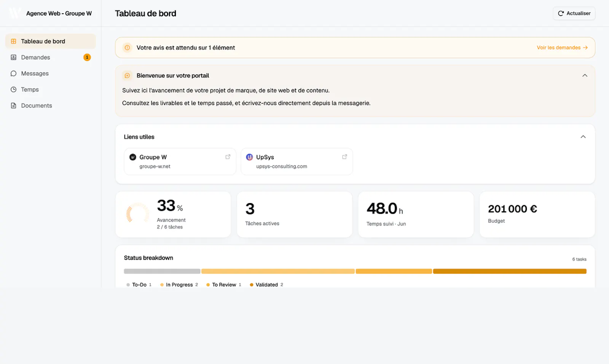
Task: Click the Demandes notification badge
Action: 87,57
